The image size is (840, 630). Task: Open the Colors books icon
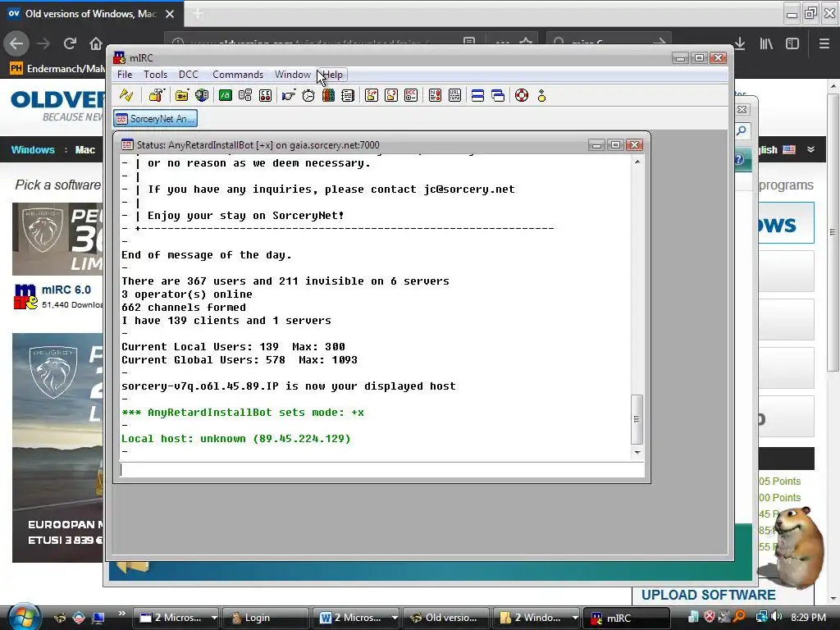point(328,95)
